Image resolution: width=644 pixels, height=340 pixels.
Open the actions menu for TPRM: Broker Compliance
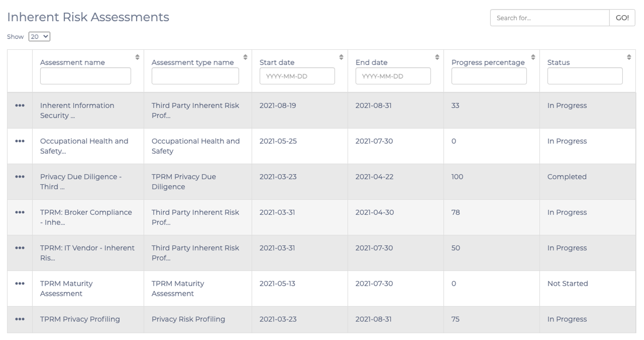[x=21, y=212]
